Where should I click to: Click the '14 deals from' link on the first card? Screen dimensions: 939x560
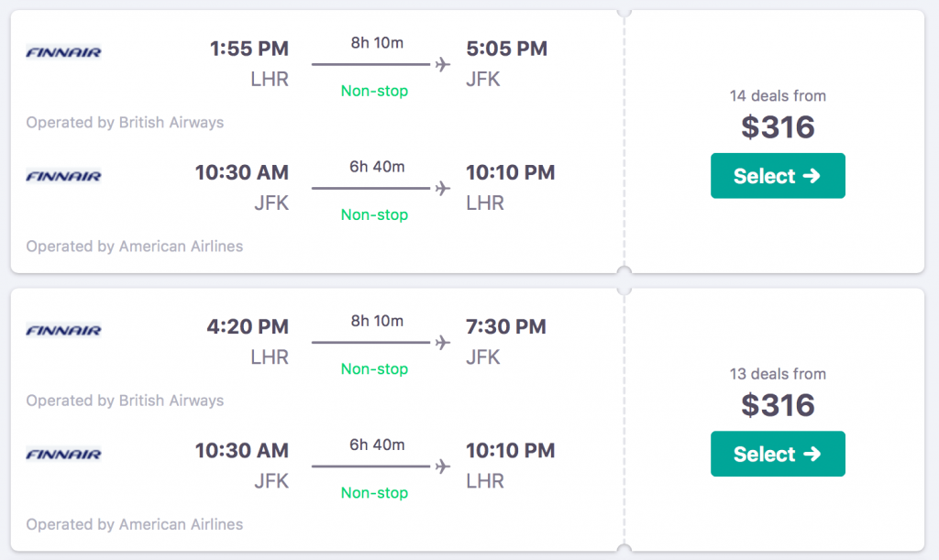(x=778, y=95)
